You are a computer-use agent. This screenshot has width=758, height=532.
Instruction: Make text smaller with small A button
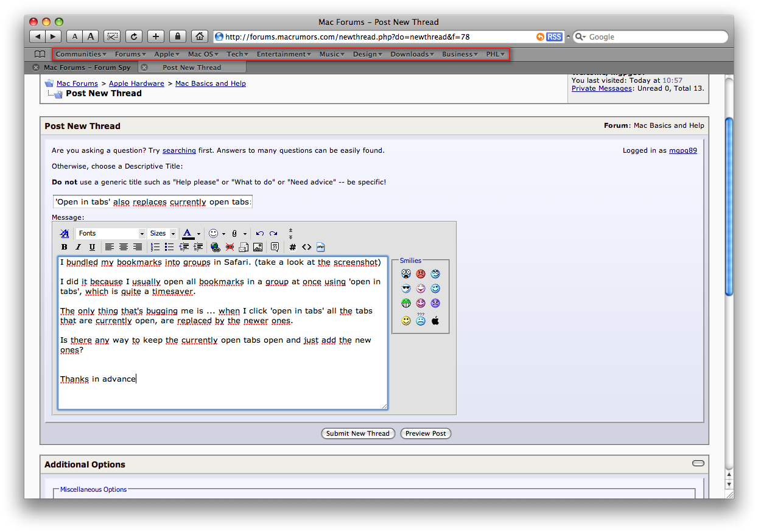pos(74,37)
